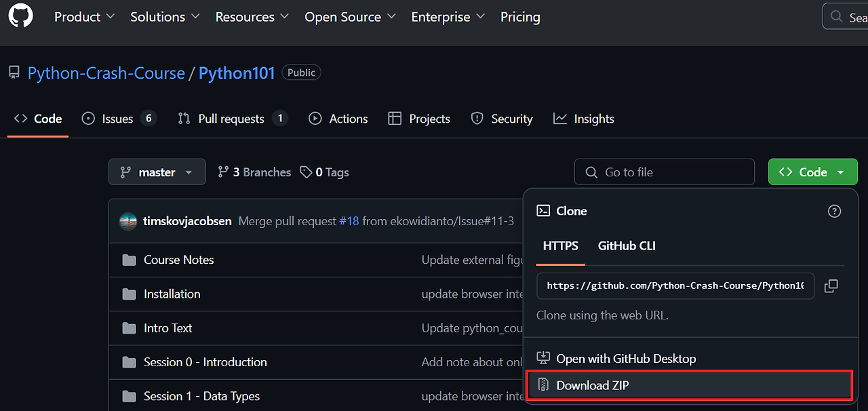Screen dimensions: 868x411
Task: Click the search box in the header
Action: [x=845, y=17]
